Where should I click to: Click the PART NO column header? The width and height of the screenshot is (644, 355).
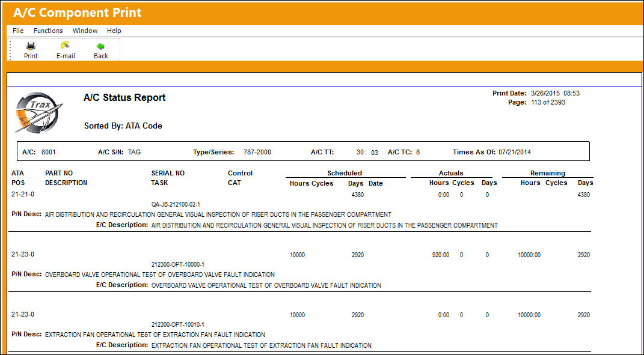click(59, 173)
